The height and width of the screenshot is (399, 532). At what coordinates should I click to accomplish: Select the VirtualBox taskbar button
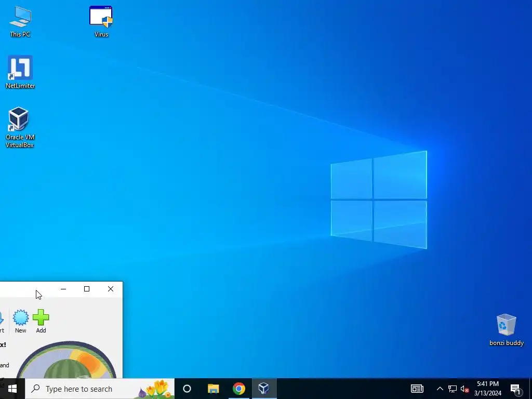(264, 389)
